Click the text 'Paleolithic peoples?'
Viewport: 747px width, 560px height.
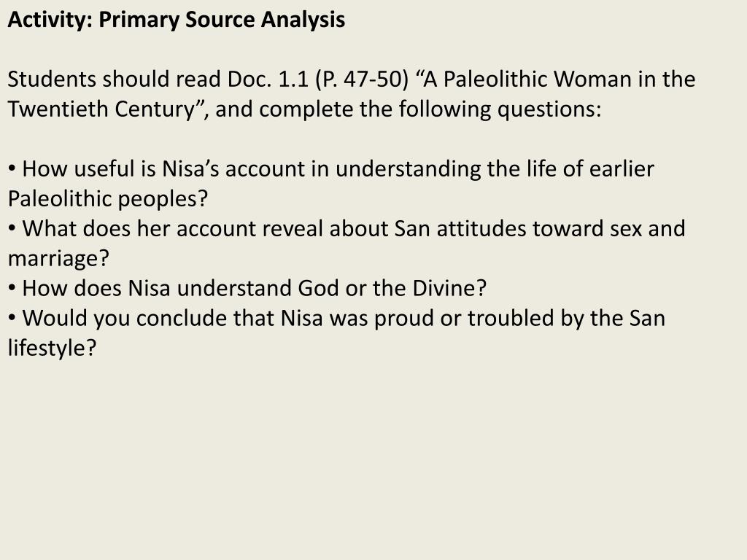pos(108,199)
